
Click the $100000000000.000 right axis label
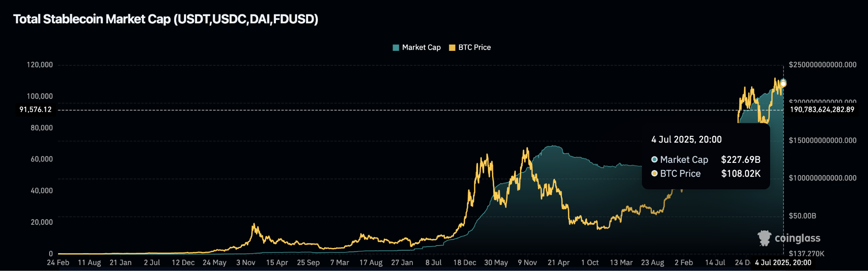tap(823, 178)
